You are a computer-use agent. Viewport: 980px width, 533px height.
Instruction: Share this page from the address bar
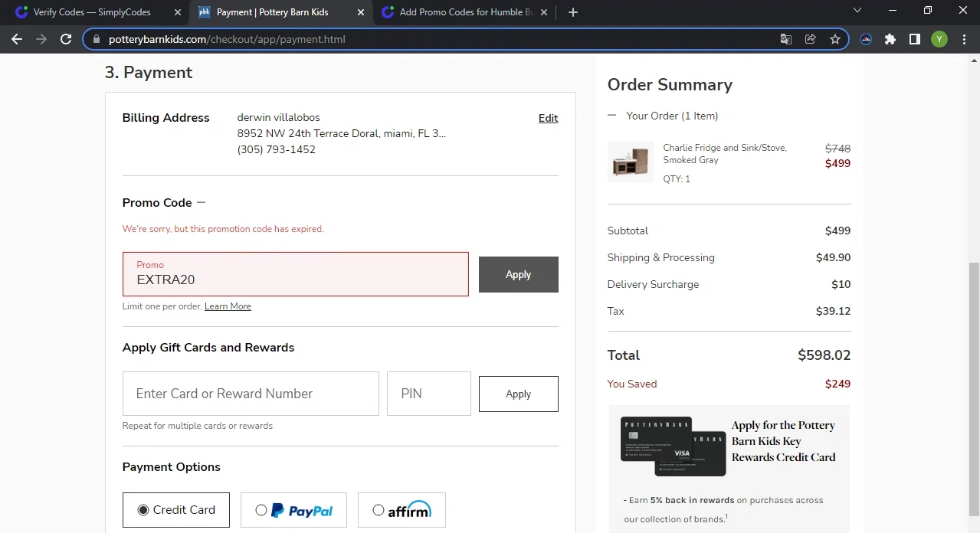(x=810, y=39)
